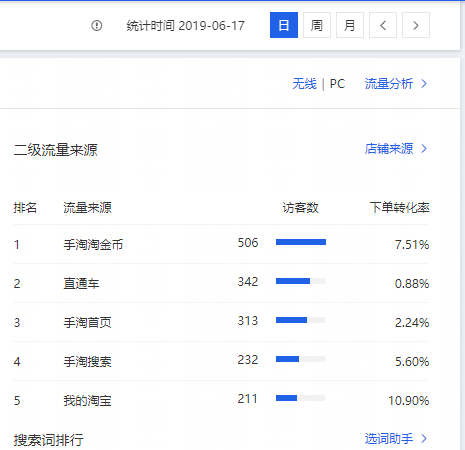Click visitor count 506
The height and width of the screenshot is (450, 465).
point(248,243)
